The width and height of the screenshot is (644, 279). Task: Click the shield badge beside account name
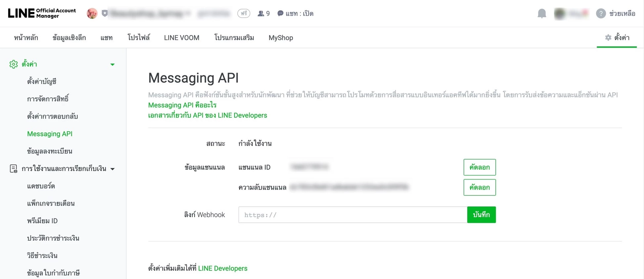coord(105,13)
